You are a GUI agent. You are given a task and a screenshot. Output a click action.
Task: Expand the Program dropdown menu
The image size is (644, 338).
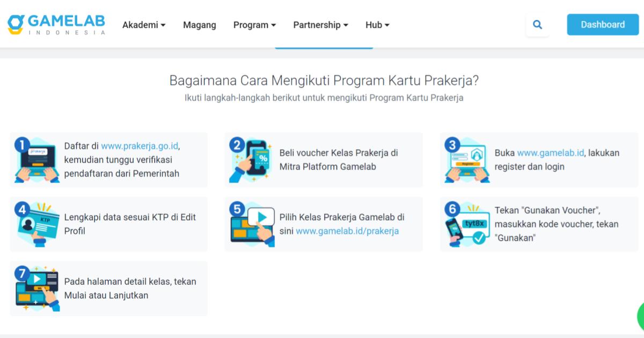[x=254, y=25]
